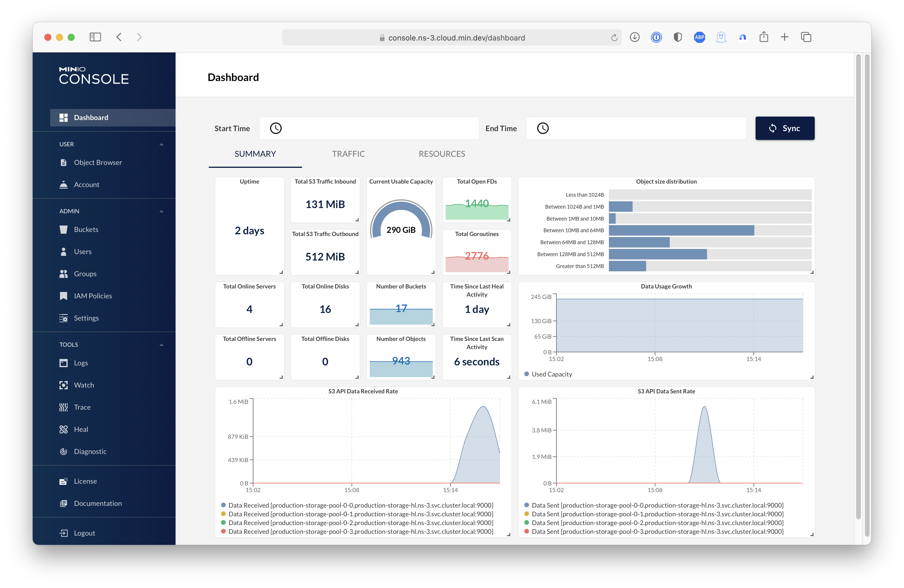Click the Logout icon

64,533
